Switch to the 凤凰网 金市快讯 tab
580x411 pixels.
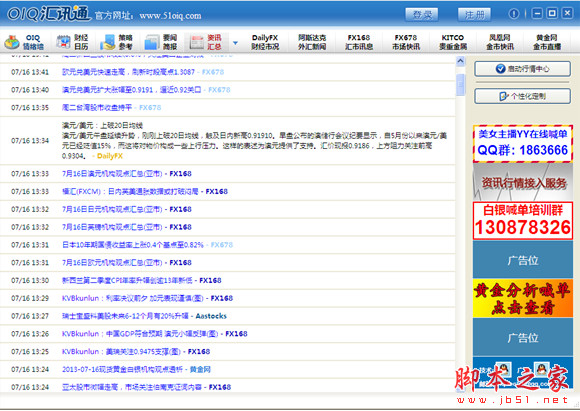(500, 42)
